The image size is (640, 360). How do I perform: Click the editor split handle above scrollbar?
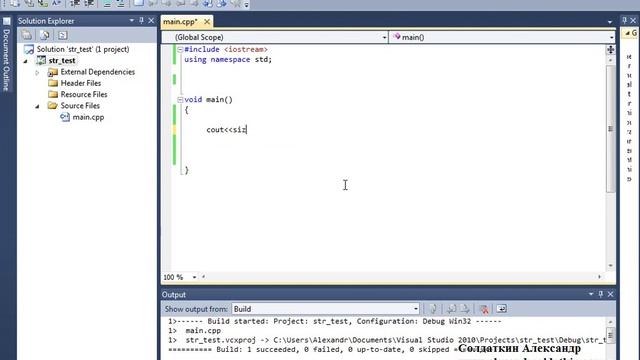tap(611, 50)
